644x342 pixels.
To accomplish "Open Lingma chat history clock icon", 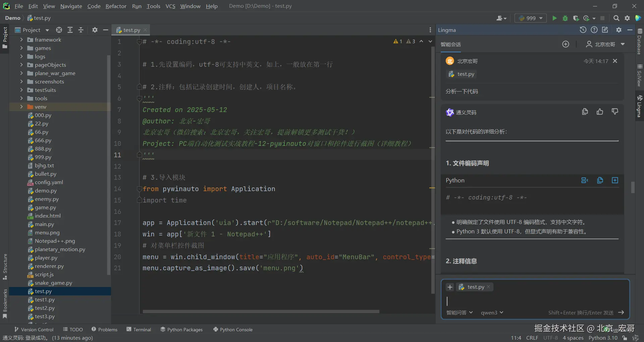I will pyautogui.click(x=583, y=30).
